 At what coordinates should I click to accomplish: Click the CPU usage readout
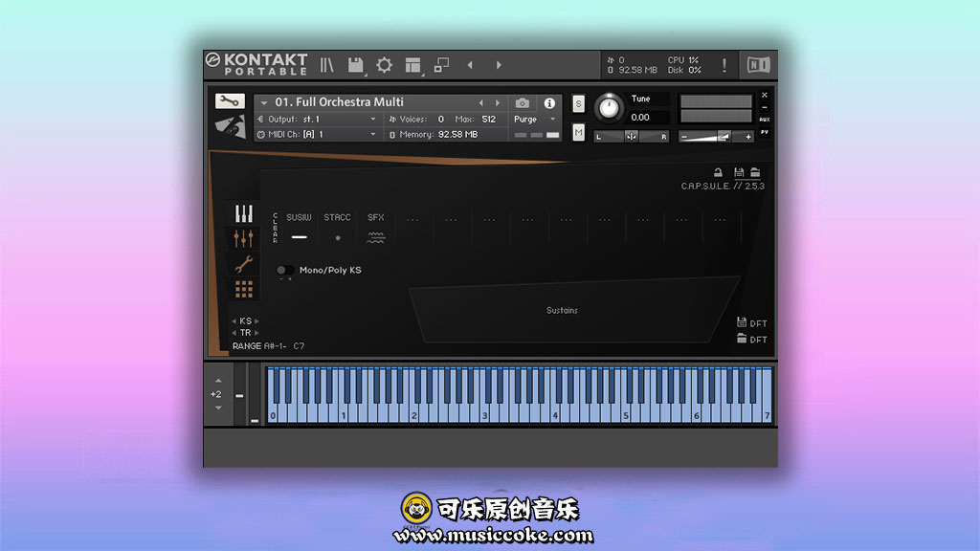click(683, 60)
